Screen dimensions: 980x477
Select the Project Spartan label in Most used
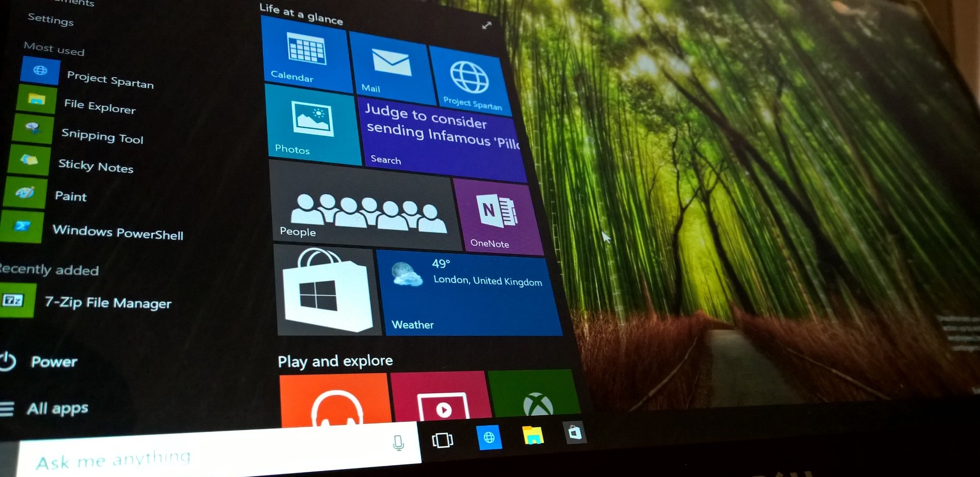click(110, 80)
